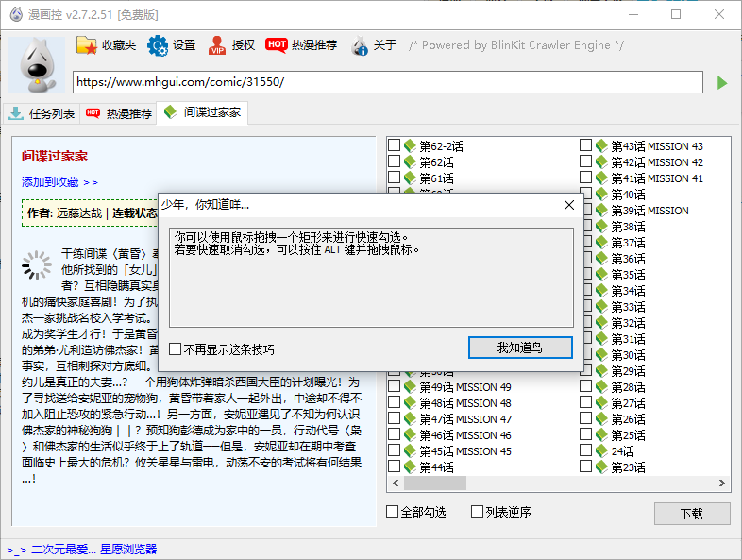Screen dimensions: 742x560
Task: Click the 添加到收藏 link
Action: pos(59,182)
